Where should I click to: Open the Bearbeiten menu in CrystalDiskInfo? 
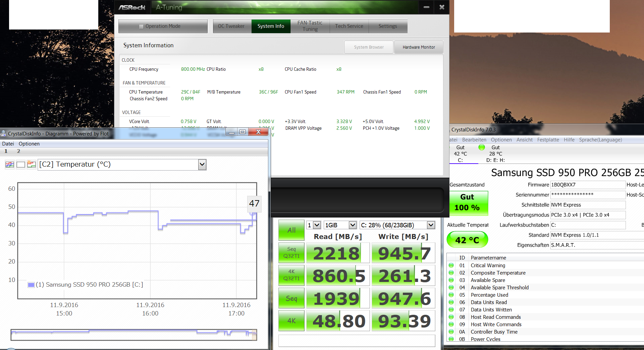[474, 140]
